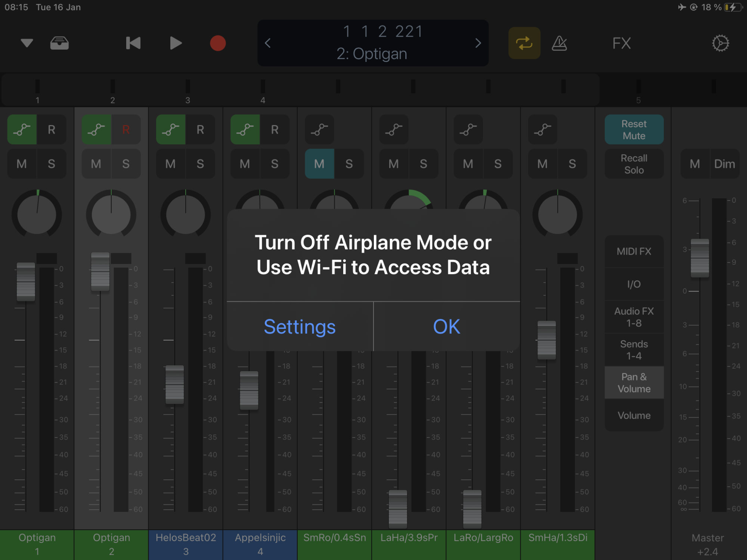
Task: Go to previous track using left chevron
Action: tap(268, 43)
